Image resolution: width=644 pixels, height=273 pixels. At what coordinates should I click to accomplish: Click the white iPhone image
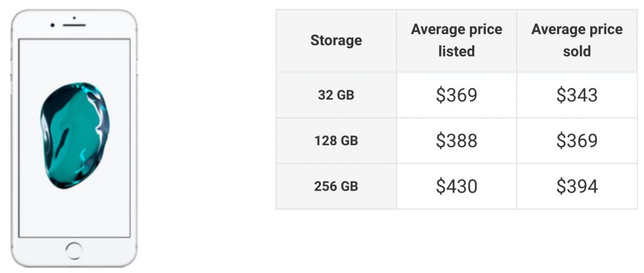click(x=74, y=138)
